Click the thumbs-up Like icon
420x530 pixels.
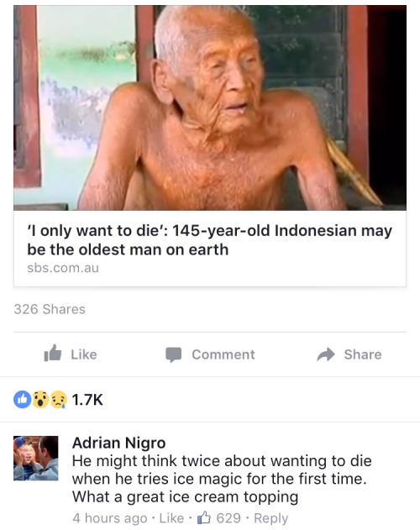coord(53,354)
